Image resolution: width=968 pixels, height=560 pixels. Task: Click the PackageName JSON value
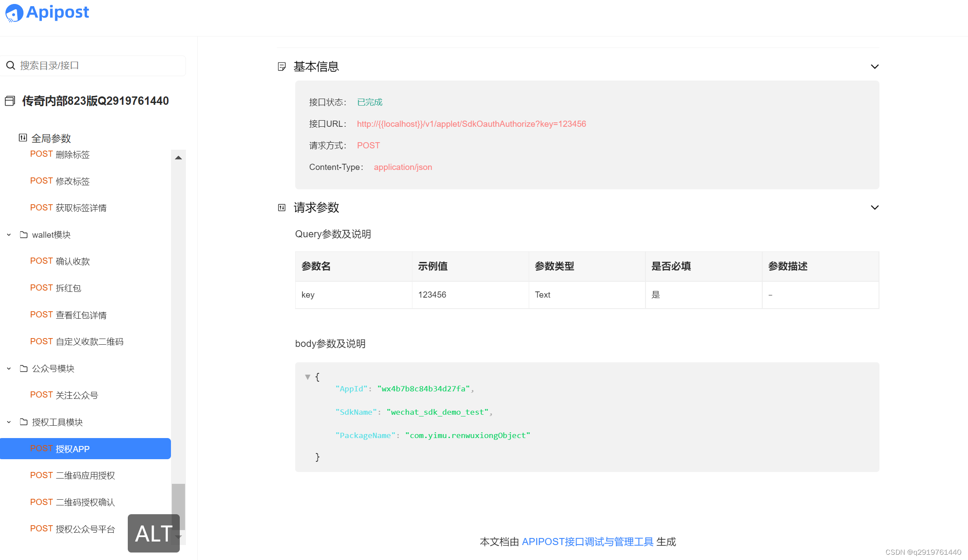coord(467,435)
